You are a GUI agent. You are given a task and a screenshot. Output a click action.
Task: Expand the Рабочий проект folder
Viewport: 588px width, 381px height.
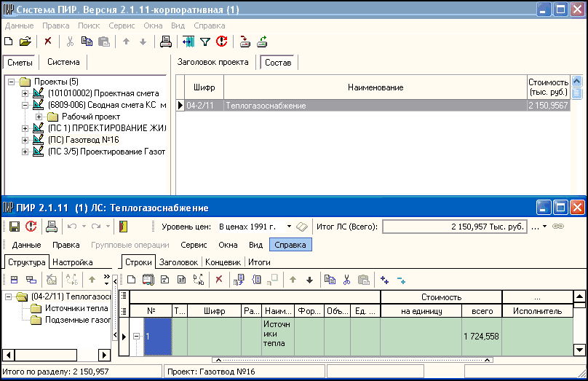(39, 117)
